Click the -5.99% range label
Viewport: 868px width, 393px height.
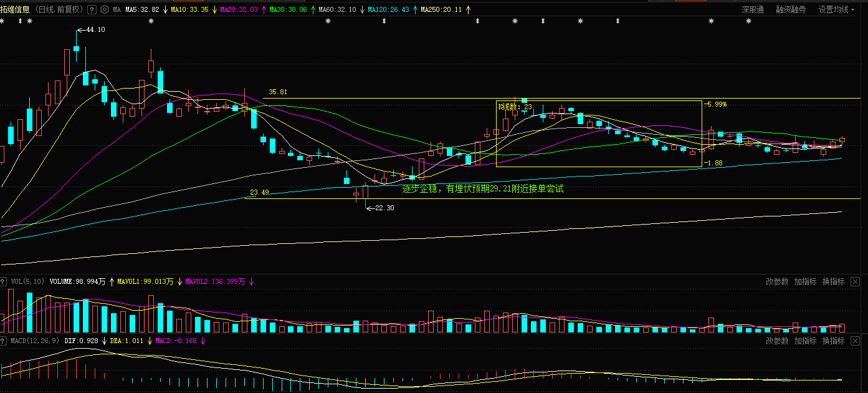[x=715, y=104]
